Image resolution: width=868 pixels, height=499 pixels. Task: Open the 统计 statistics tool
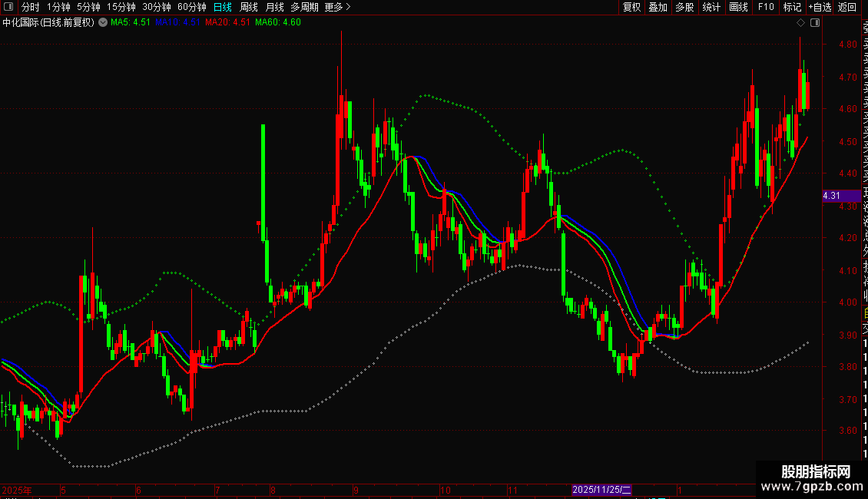tap(711, 7)
